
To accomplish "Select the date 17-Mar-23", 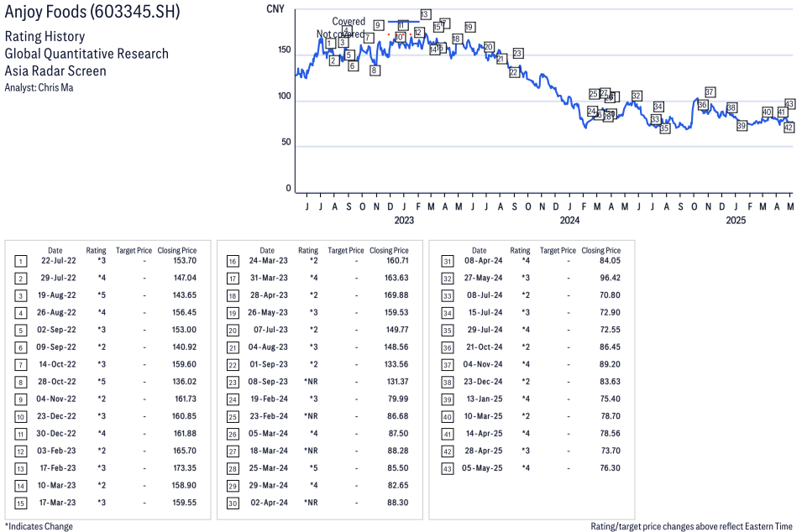I will click(x=57, y=503).
